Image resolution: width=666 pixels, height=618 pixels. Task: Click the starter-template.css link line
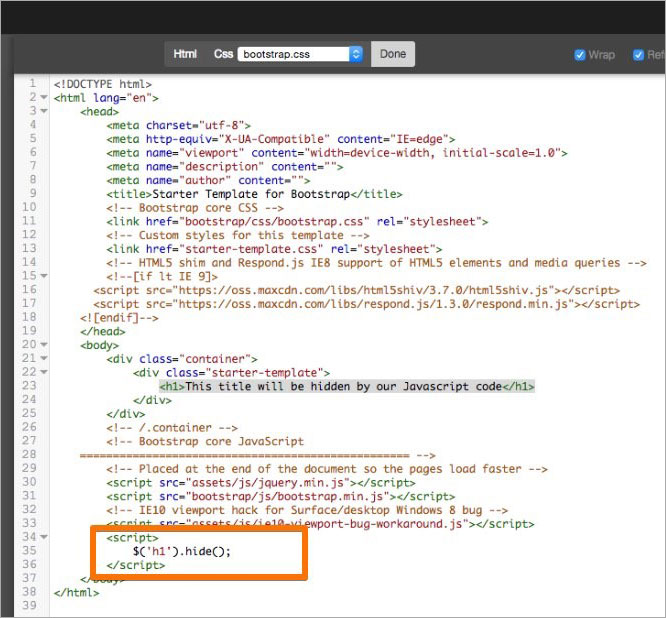point(274,249)
